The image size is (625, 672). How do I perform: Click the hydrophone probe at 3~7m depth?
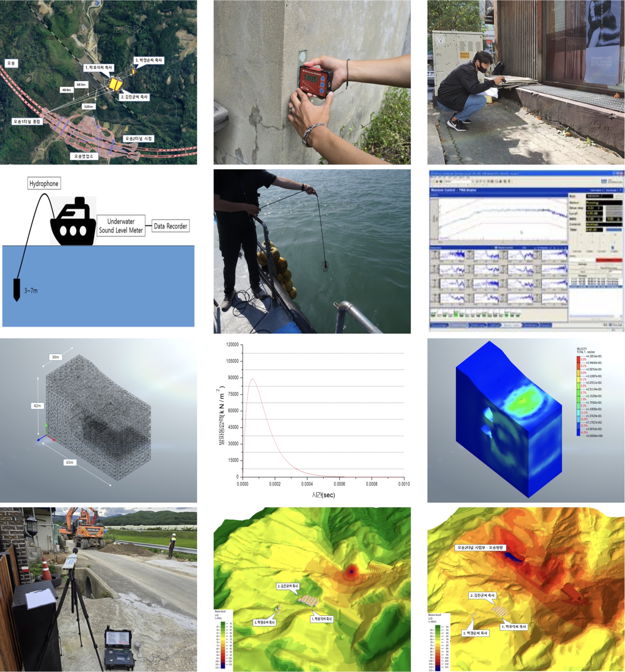click(x=16, y=289)
